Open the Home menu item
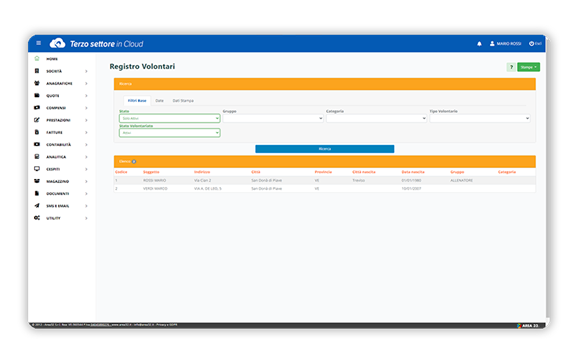The height and width of the screenshot is (362, 576). [52, 59]
